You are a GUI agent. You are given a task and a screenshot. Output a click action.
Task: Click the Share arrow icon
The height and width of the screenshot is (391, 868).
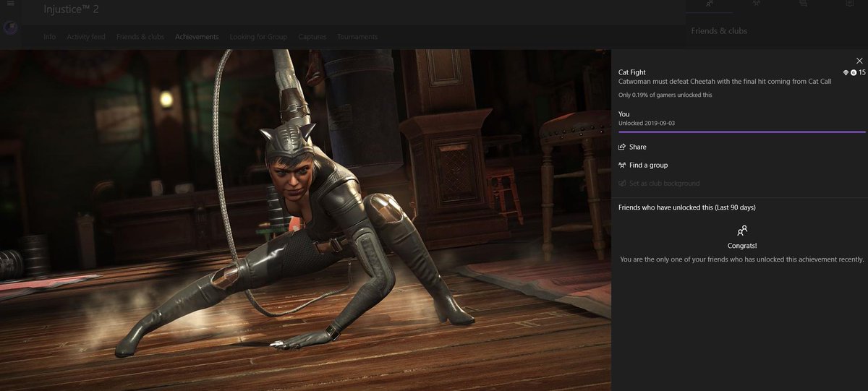622,147
